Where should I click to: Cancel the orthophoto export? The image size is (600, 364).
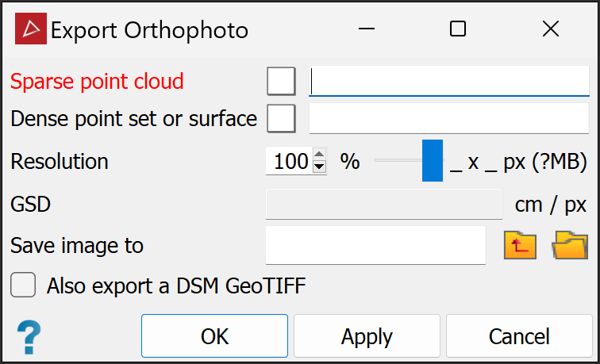[519, 336]
